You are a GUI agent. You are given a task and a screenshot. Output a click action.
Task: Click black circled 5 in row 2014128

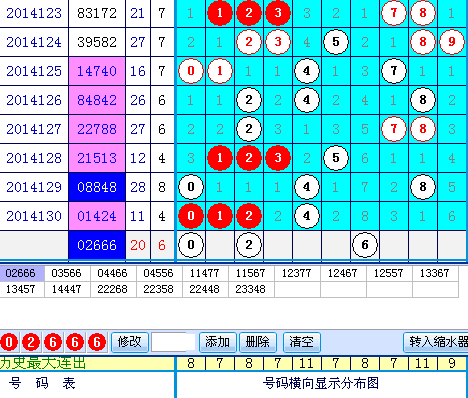click(x=336, y=158)
